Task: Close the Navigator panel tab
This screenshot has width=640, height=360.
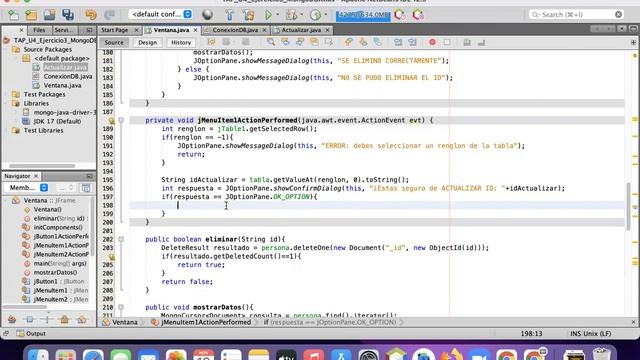Action: (36, 176)
